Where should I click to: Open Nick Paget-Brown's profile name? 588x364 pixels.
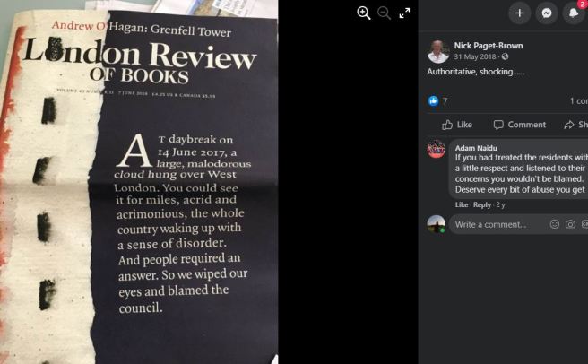point(489,46)
